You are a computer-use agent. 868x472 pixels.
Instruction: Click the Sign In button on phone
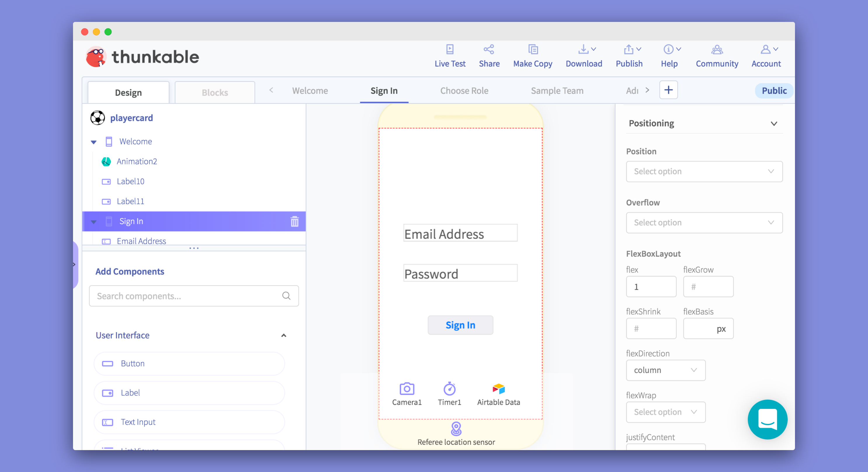pyautogui.click(x=460, y=325)
